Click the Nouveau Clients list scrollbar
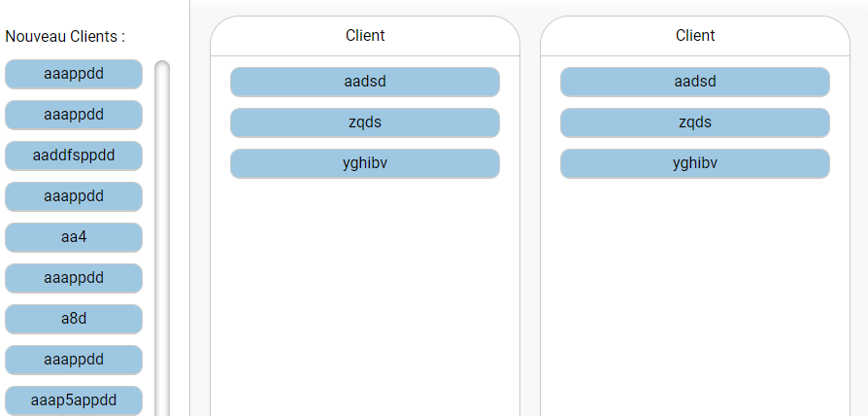 (162, 233)
